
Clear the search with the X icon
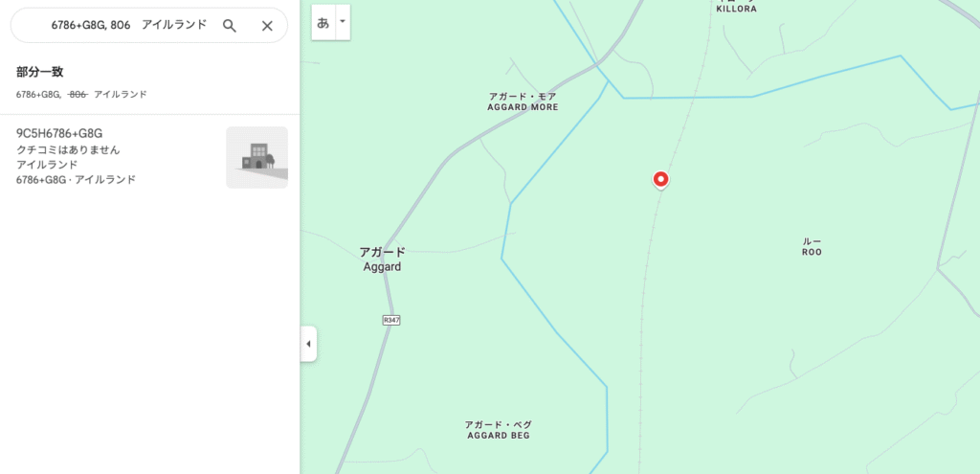[x=267, y=26]
